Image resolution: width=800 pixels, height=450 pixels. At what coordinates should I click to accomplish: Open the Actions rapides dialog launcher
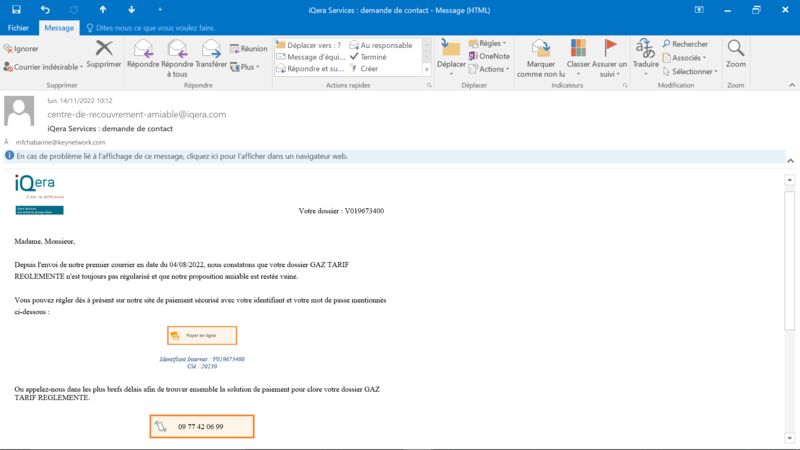pyautogui.click(x=429, y=85)
